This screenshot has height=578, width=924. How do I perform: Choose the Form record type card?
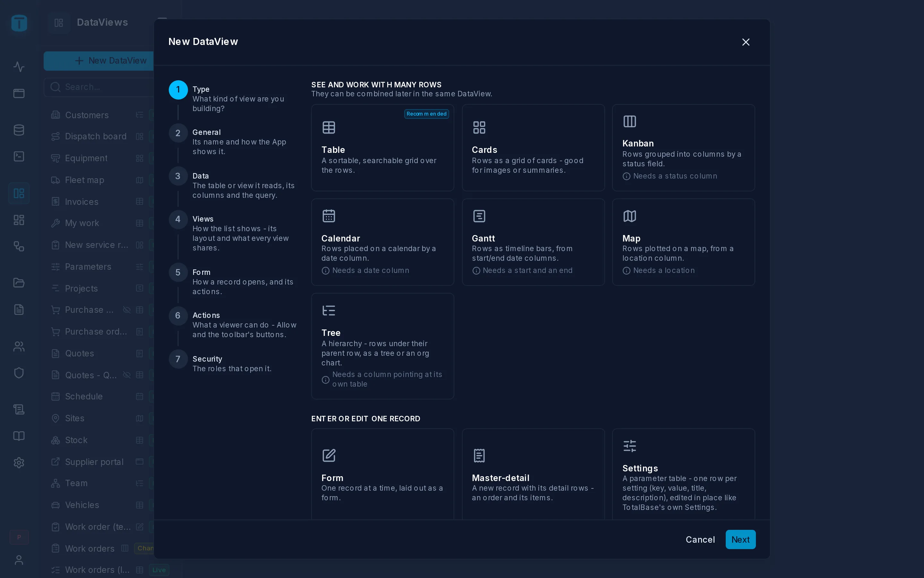382,474
